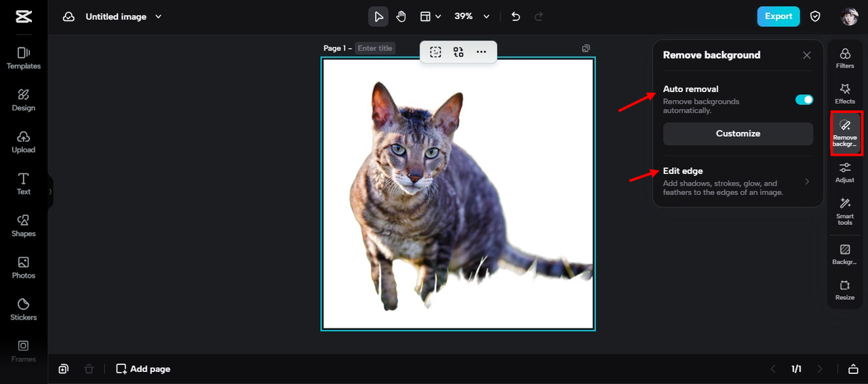Open the Design panel
The image size is (868, 384).
point(24,100)
